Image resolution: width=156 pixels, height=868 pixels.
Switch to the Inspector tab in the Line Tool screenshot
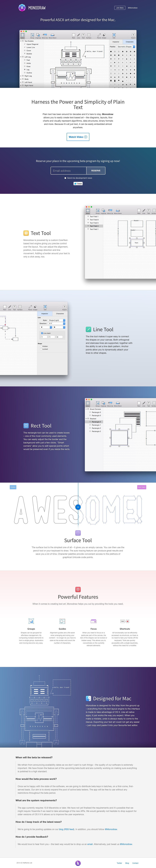pos(45,313)
